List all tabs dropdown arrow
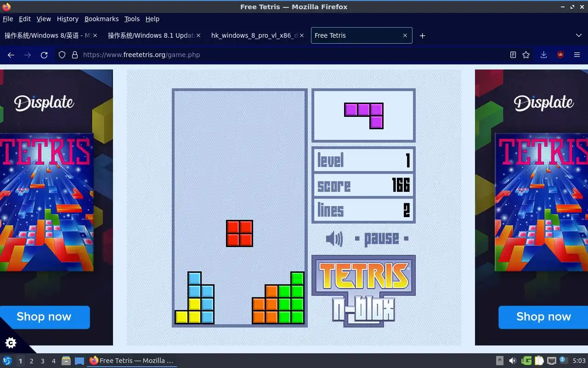 pyautogui.click(x=578, y=35)
